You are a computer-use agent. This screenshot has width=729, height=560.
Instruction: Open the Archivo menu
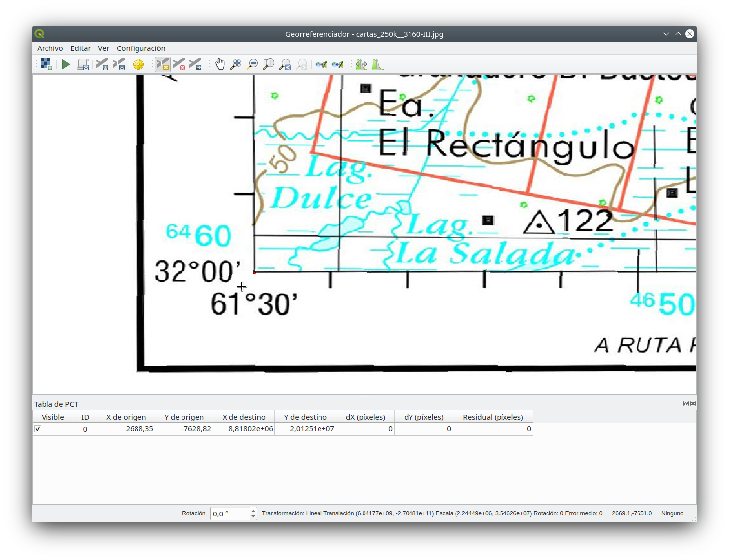(x=50, y=48)
